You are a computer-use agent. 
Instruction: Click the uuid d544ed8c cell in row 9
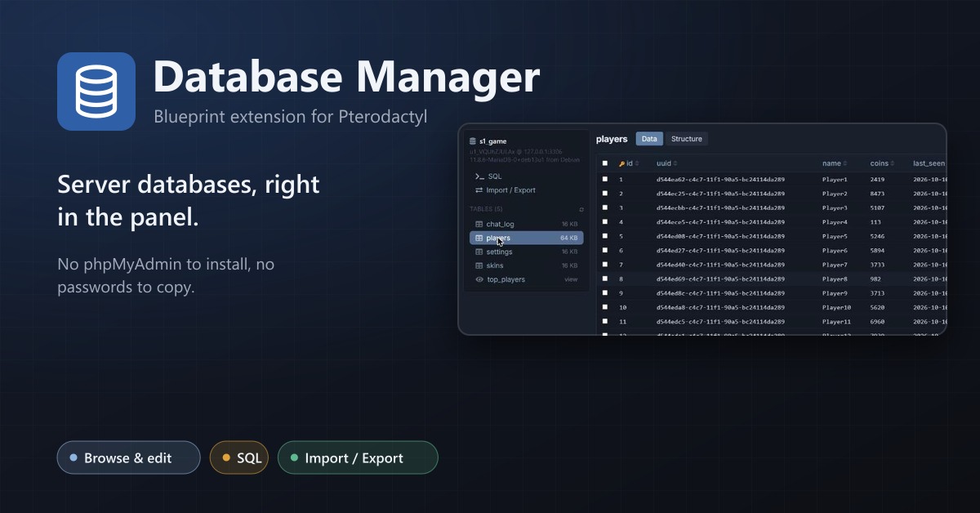tap(720, 293)
